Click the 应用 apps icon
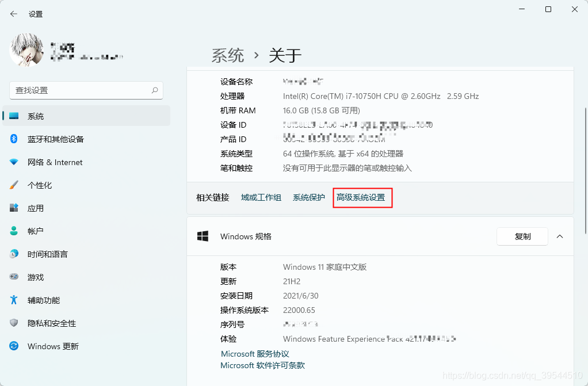This screenshot has width=588, height=386. [14, 208]
